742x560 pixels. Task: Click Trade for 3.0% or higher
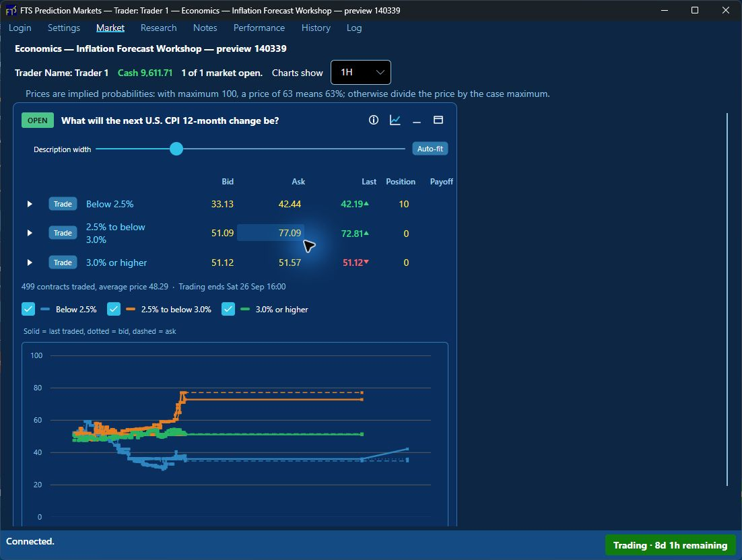click(x=63, y=262)
